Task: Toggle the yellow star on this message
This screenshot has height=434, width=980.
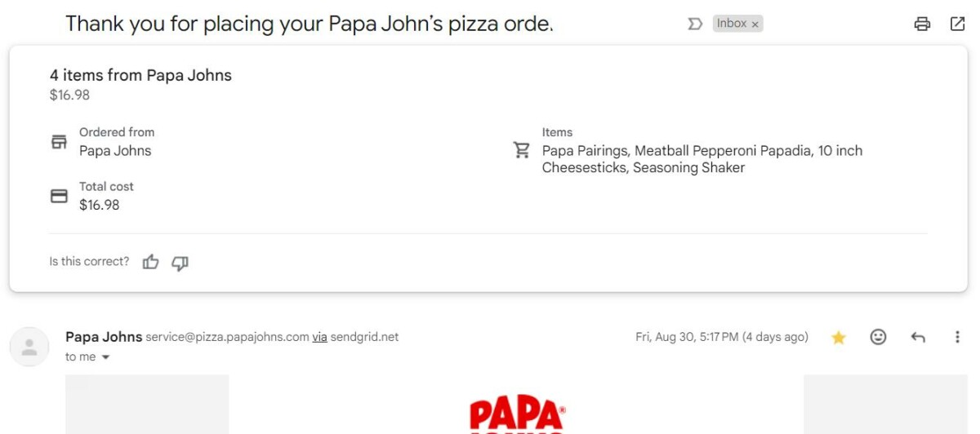Action: [x=839, y=337]
